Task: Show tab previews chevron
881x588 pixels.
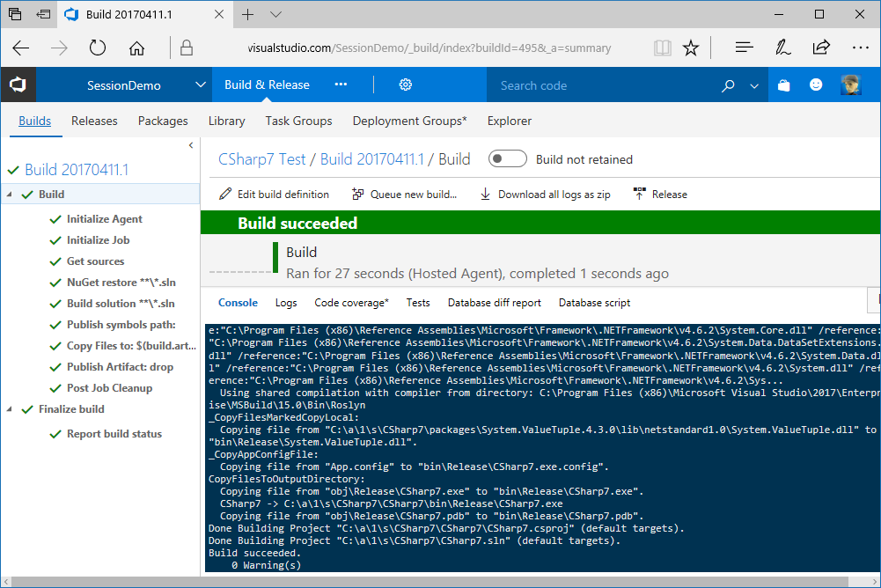Action: [275, 14]
